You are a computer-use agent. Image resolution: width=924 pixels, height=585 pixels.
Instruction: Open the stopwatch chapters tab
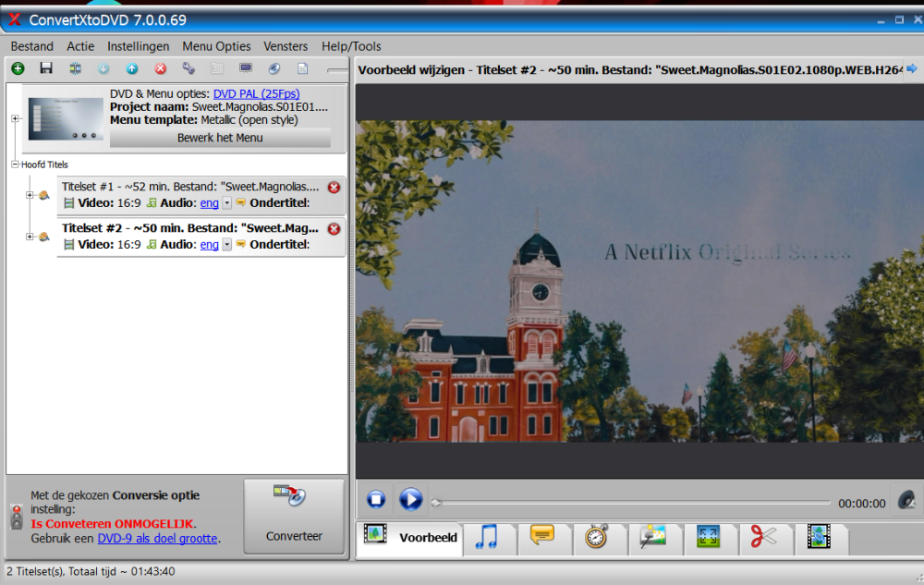[598, 537]
